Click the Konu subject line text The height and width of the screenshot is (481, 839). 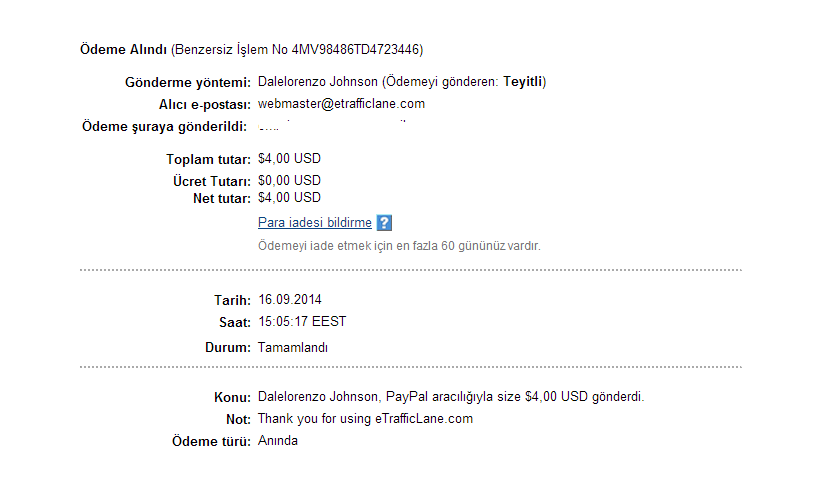pyautogui.click(x=451, y=397)
